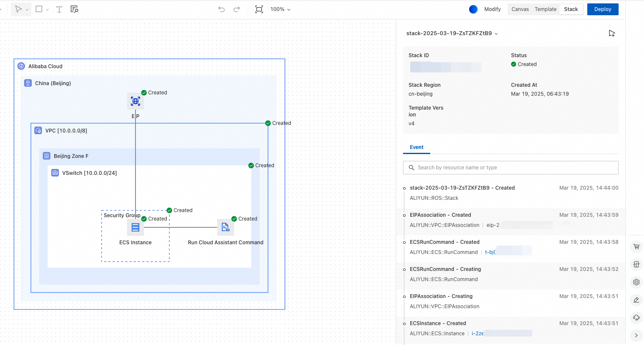Click the Alibaba Cloud container icon
Screen dimensions: 644x345
[x=21, y=66]
